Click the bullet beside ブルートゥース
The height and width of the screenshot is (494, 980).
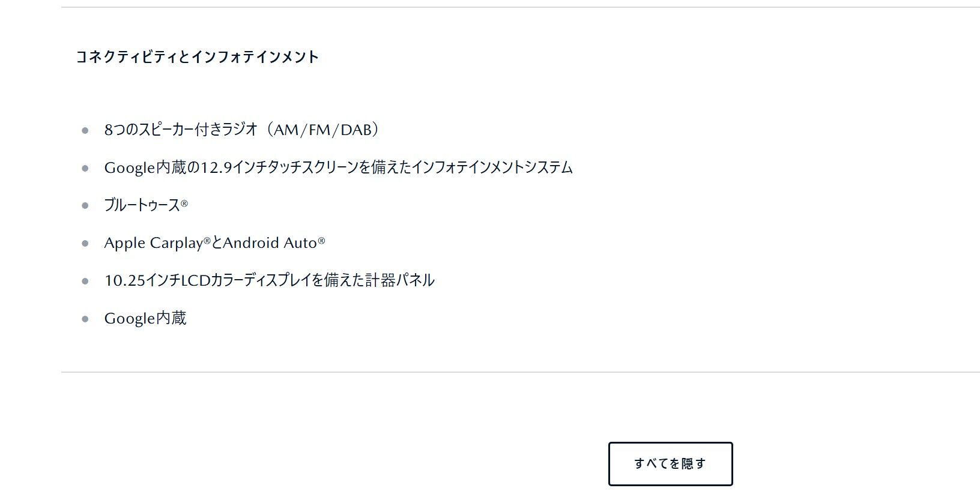[x=85, y=206]
